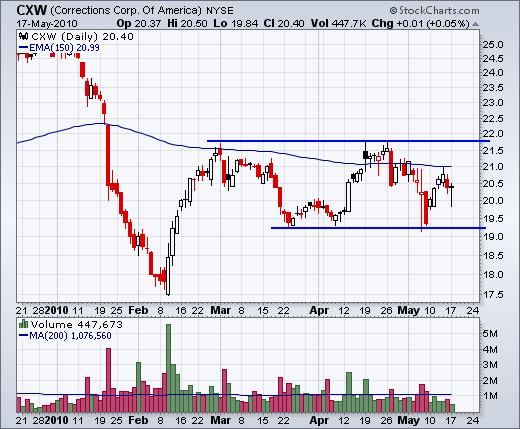Click the MA(200) blue legend line marker
The height and width of the screenshot is (429, 520).
23,335
